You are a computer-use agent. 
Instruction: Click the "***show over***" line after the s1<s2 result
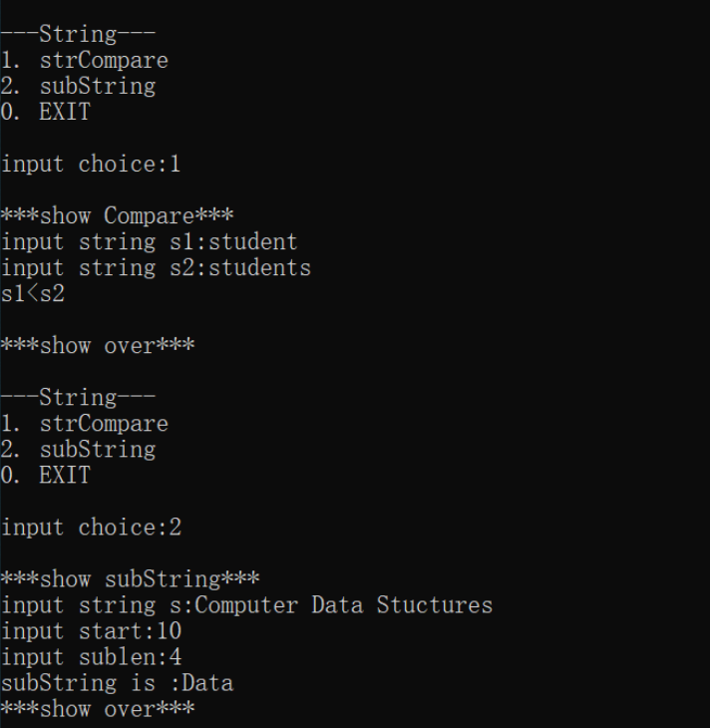98,346
